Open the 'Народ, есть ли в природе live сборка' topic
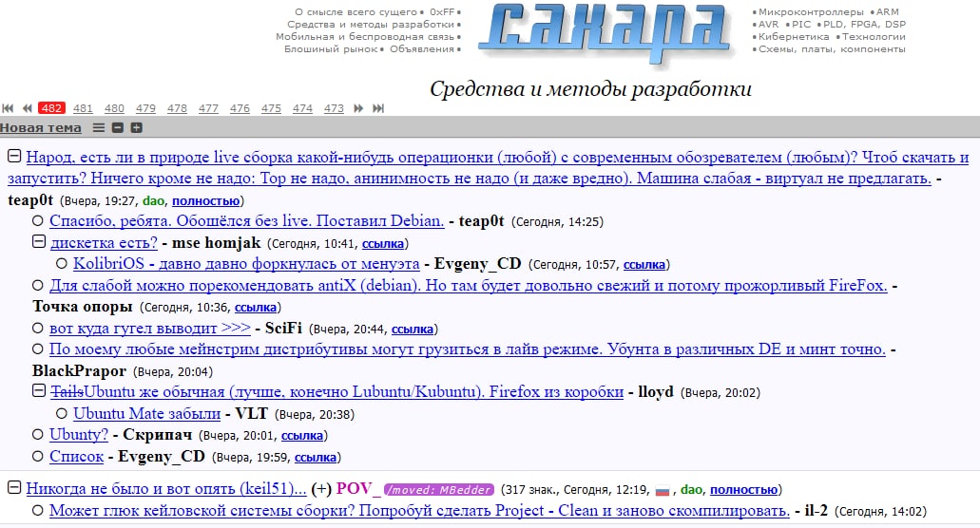Image resolution: width=980 pixels, height=528 pixels. [489, 167]
